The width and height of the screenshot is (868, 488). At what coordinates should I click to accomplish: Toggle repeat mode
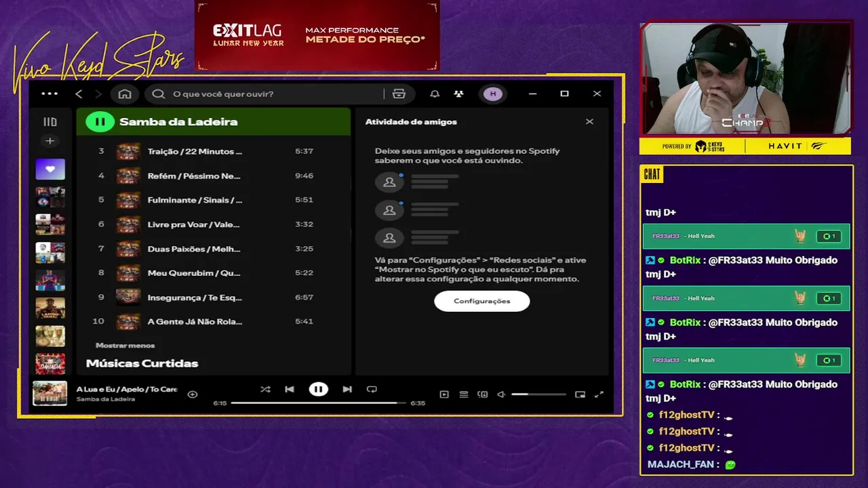[x=372, y=389]
